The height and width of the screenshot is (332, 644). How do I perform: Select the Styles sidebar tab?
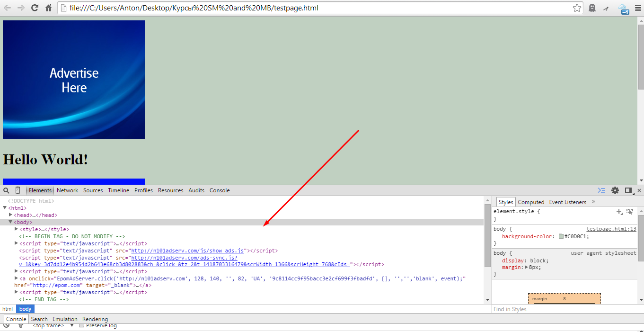(x=505, y=202)
